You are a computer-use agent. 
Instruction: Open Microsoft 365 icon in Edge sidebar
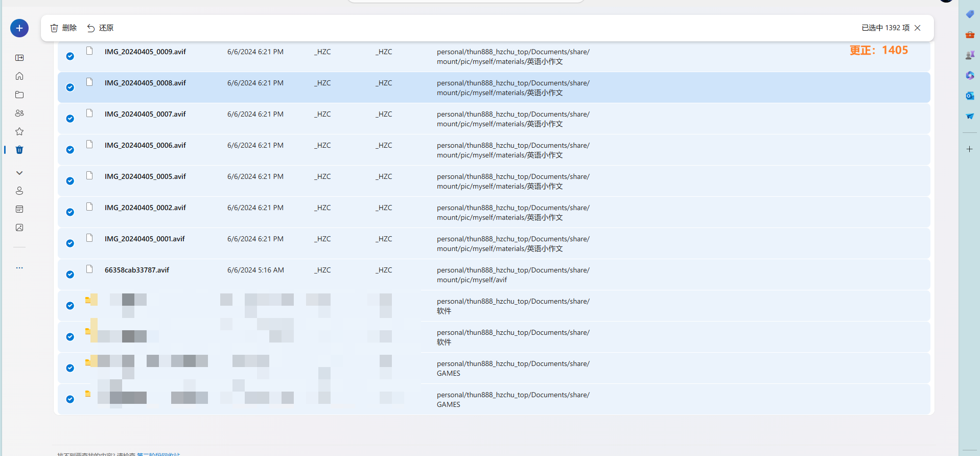(x=970, y=75)
